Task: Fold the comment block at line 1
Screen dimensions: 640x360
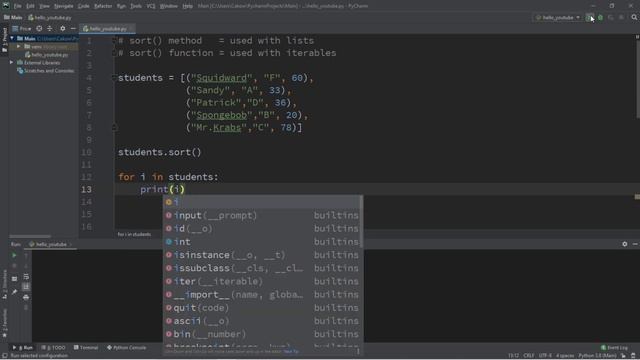Action: (x=114, y=40)
